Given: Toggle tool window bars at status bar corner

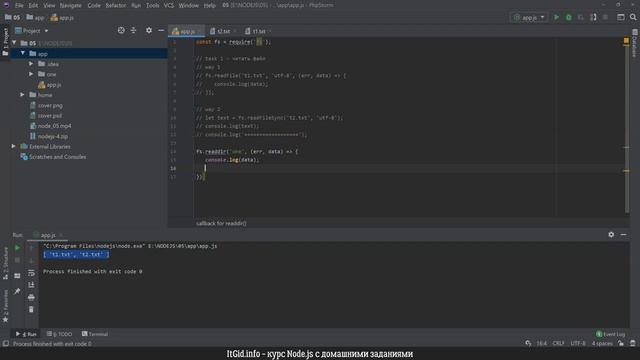Looking at the screenshot, I should 5,344.
